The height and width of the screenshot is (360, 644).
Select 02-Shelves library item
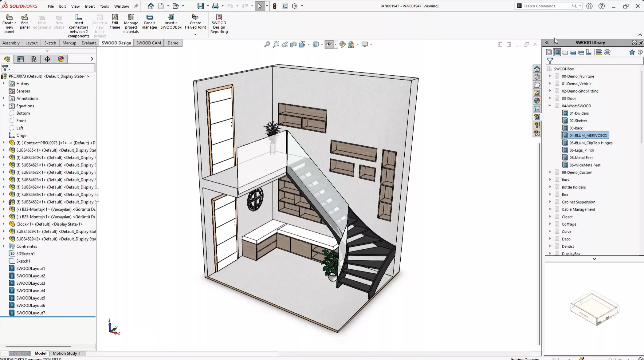click(x=578, y=121)
